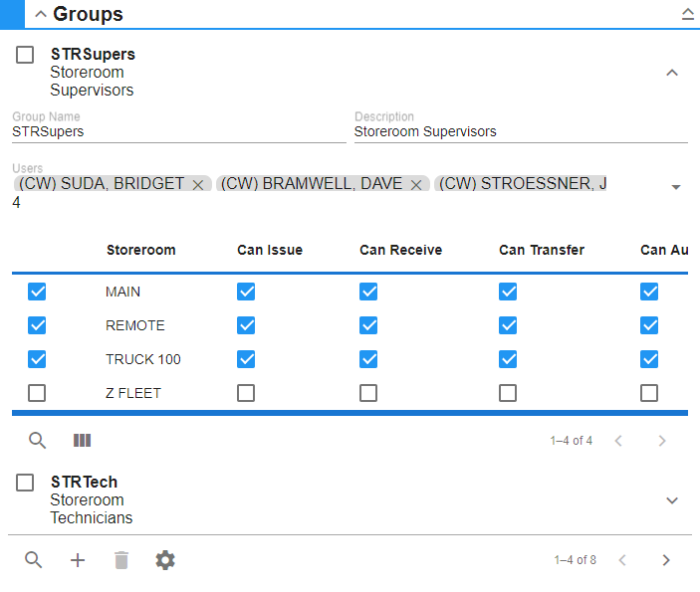The image size is (700, 592).
Task: Remove user SUDA, BRIDGET chip
Action: pyautogui.click(x=198, y=184)
